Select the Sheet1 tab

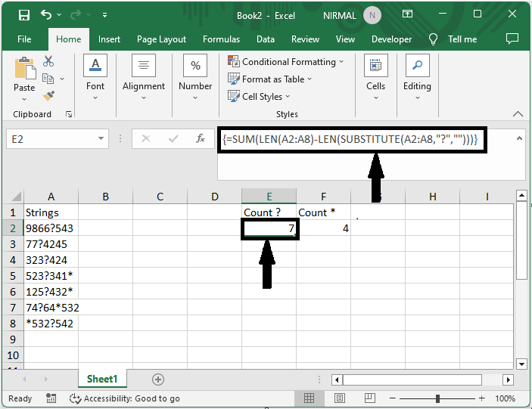coord(102,379)
